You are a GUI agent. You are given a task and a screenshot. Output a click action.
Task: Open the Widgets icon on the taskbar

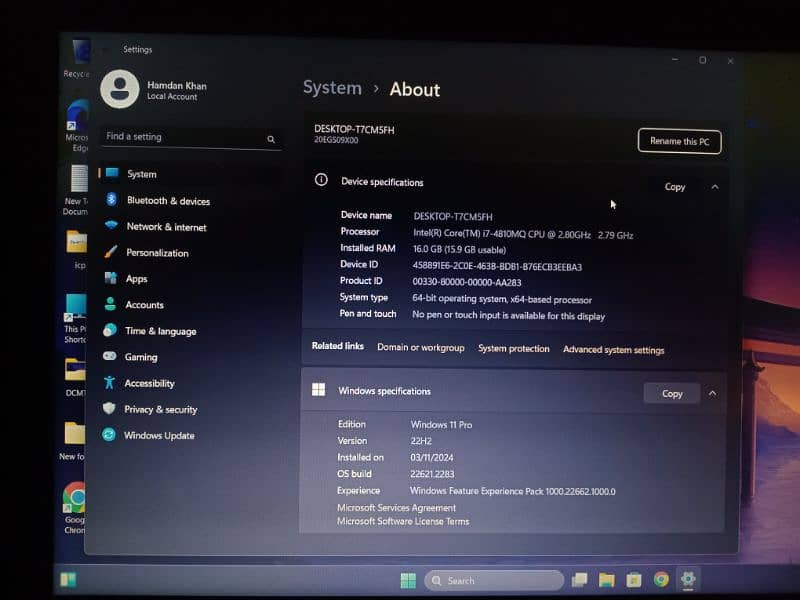coord(68,580)
